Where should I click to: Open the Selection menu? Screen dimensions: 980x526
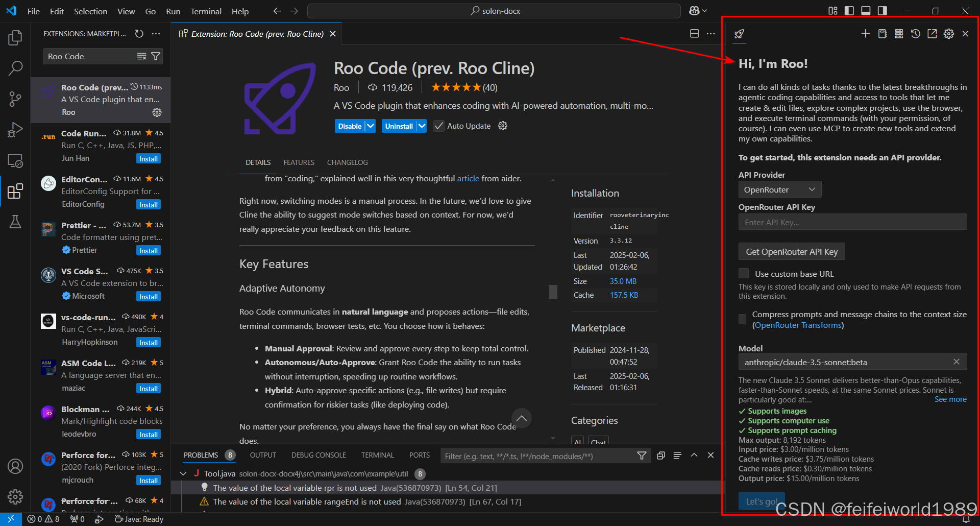90,11
